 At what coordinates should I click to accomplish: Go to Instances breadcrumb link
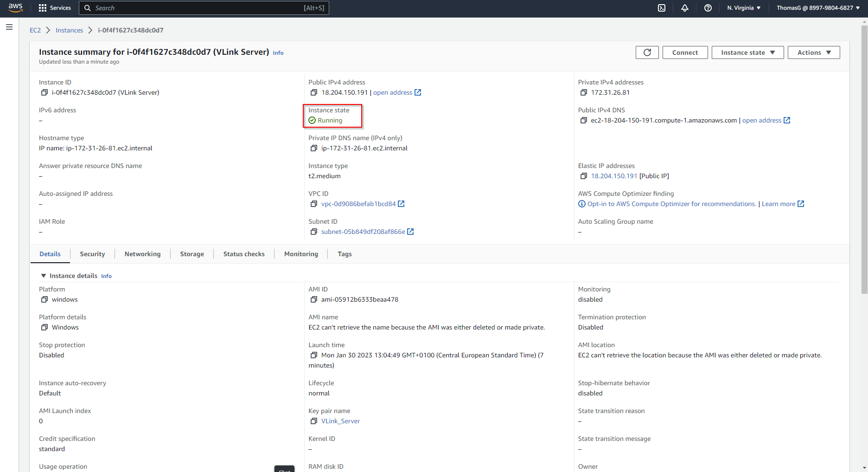coord(70,30)
